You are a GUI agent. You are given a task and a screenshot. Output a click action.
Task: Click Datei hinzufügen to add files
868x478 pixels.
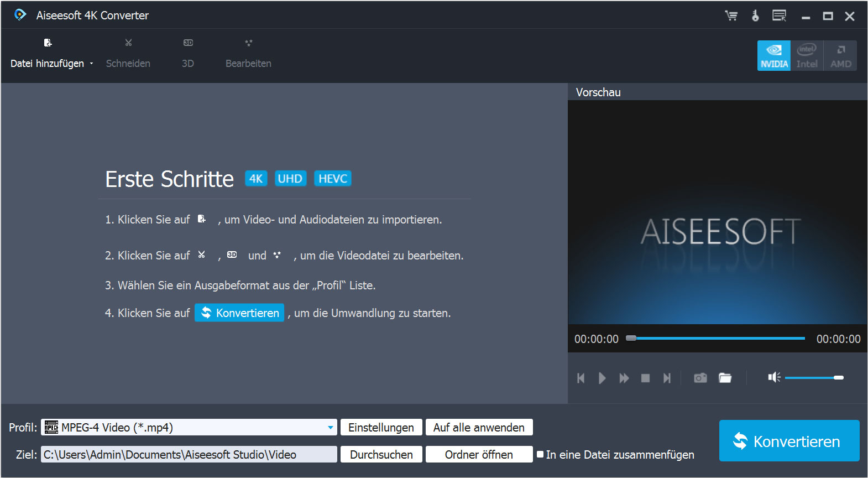[x=48, y=54]
